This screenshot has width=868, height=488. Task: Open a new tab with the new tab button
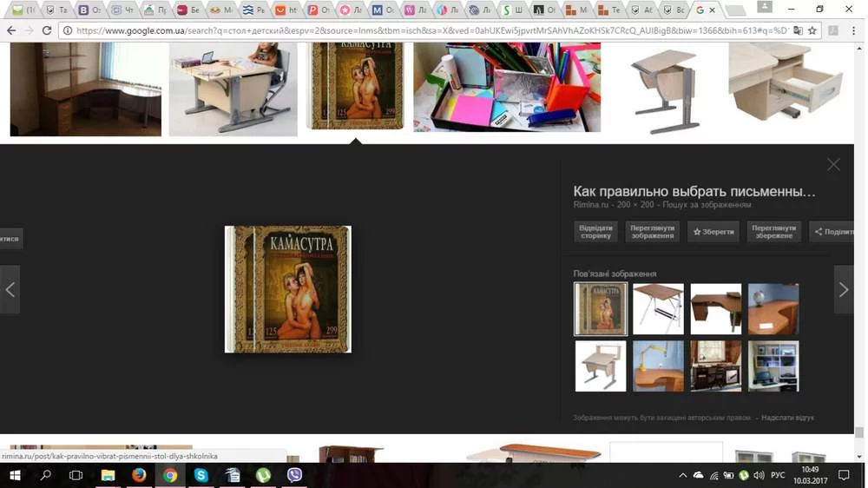click(x=734, y=10)
